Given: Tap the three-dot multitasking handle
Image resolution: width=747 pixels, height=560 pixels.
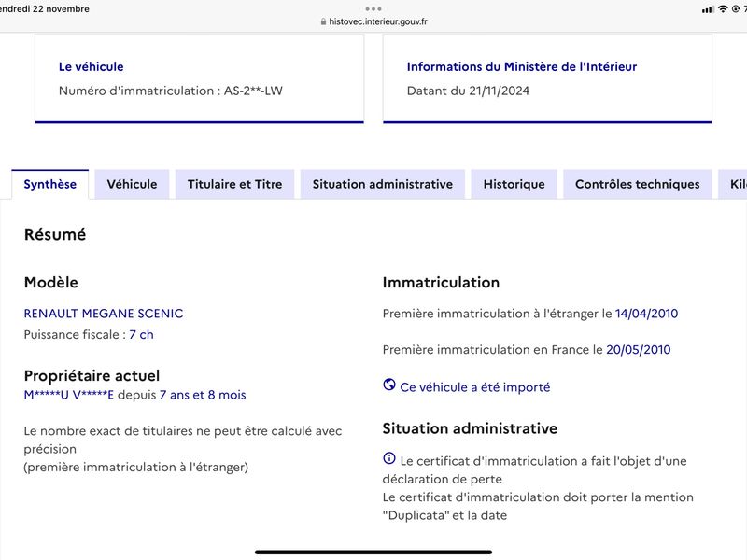Looking at the screenshot, I should click(373, 8).
